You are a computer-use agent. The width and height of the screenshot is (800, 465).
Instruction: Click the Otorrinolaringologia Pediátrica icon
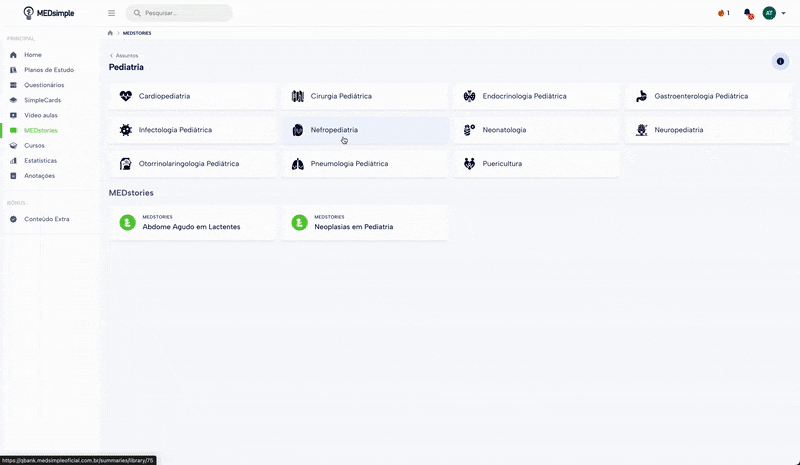click(x=126, y=164)
